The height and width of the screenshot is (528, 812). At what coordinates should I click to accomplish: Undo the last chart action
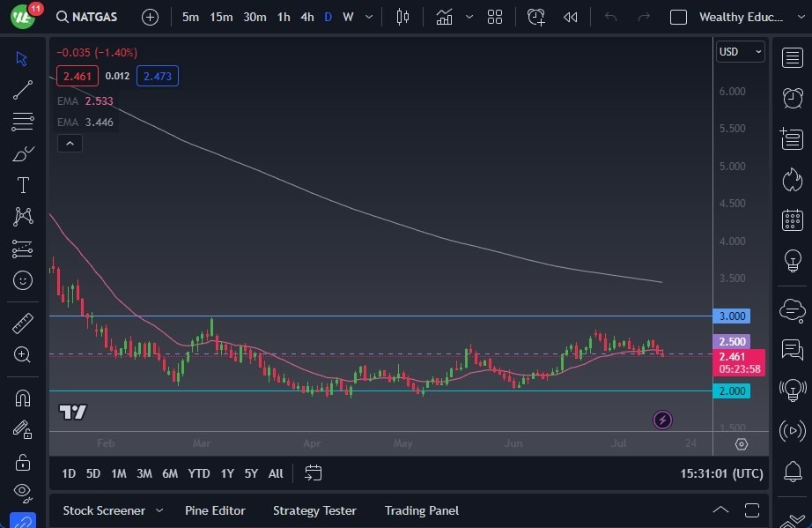click(611, 17)
